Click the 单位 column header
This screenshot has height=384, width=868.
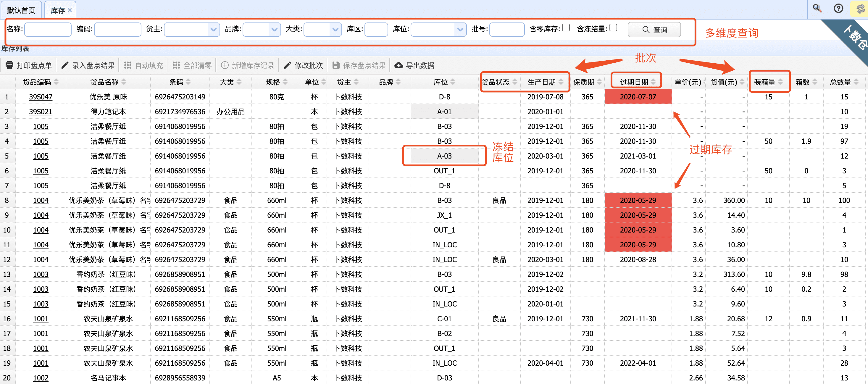coord(314,82)
